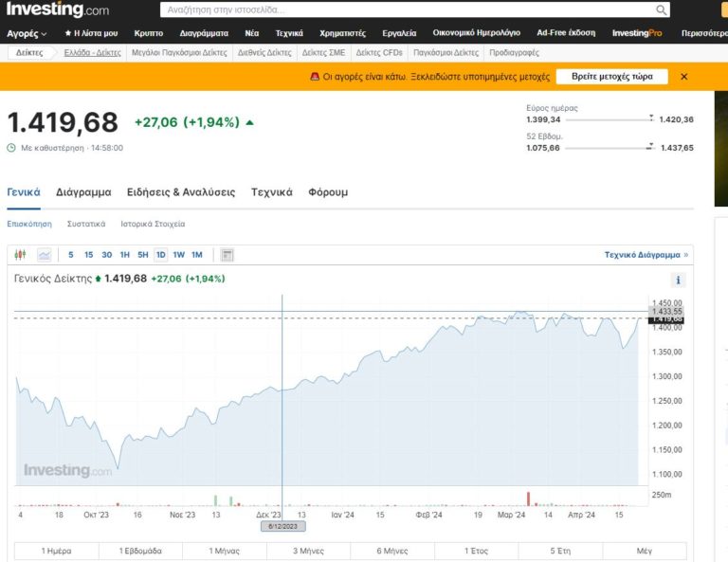Expand the Αγορές dropdown menu
Viewport: 728px width, 562px height.
[x=27, y=33]
